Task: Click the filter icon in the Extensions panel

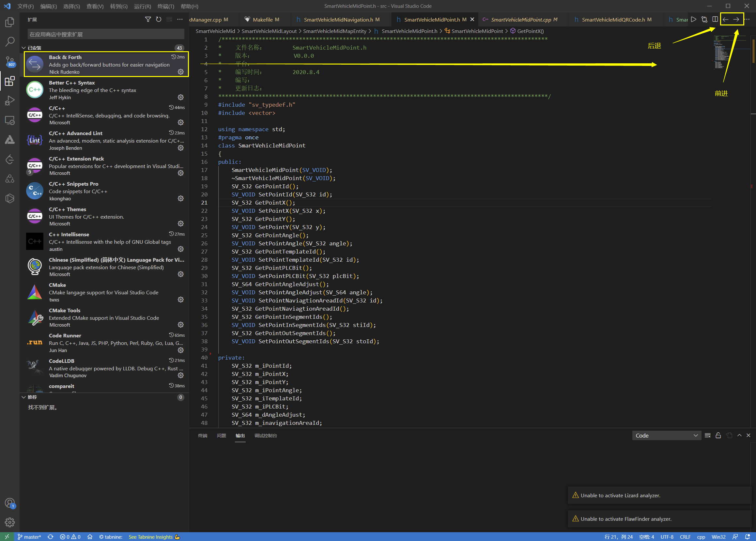Action: click(148, 20)
